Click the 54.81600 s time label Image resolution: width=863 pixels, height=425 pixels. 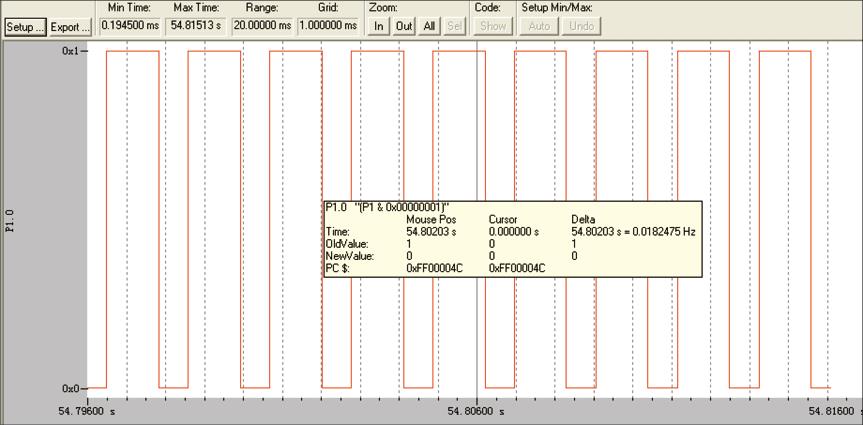point(832,411)
